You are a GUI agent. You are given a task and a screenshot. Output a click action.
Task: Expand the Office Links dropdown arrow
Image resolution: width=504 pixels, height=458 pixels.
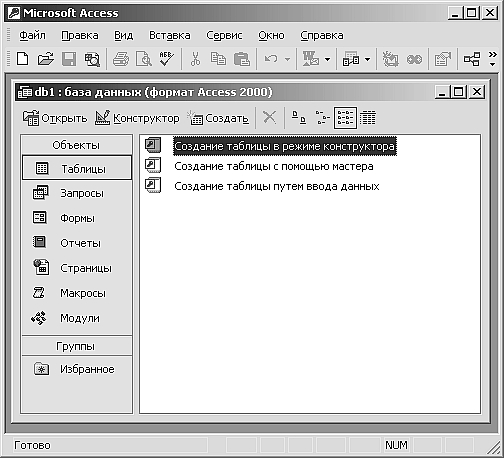tap(327, 60)
